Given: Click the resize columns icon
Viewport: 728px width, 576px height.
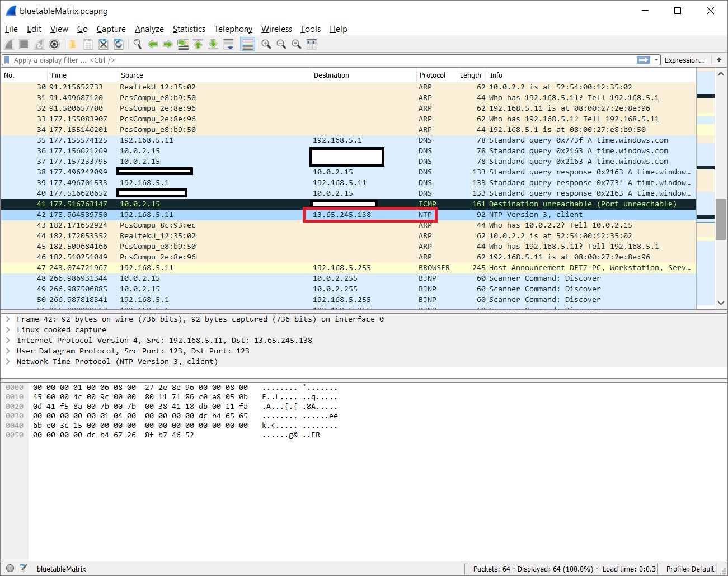Looking at the screenshot, I should 312,44.
